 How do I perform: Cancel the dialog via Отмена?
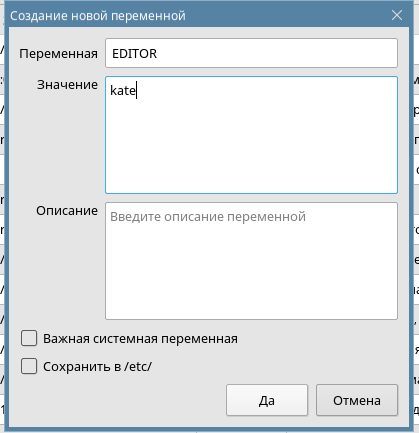[357, 400]
